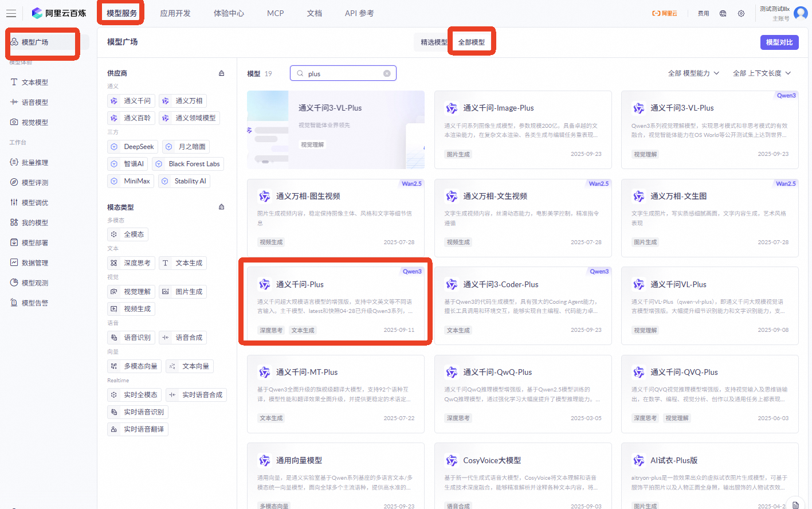Toggle the 通义领域模型 provider filter
Image resolution: width=812 pixels, height=509 pixels.
(189, 118)
